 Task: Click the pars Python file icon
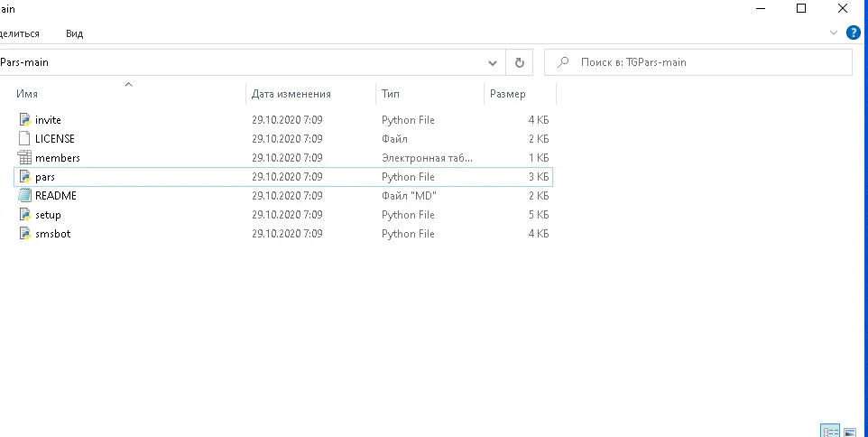24,177
